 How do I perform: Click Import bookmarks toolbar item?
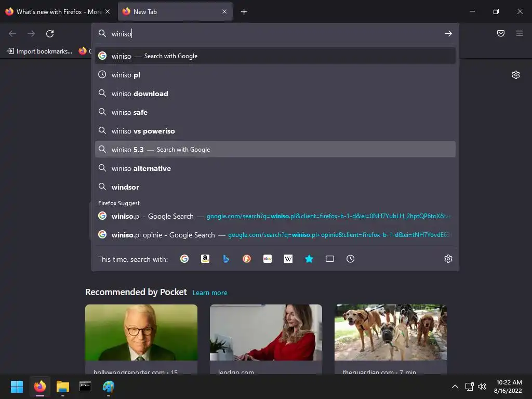(39, 51)
